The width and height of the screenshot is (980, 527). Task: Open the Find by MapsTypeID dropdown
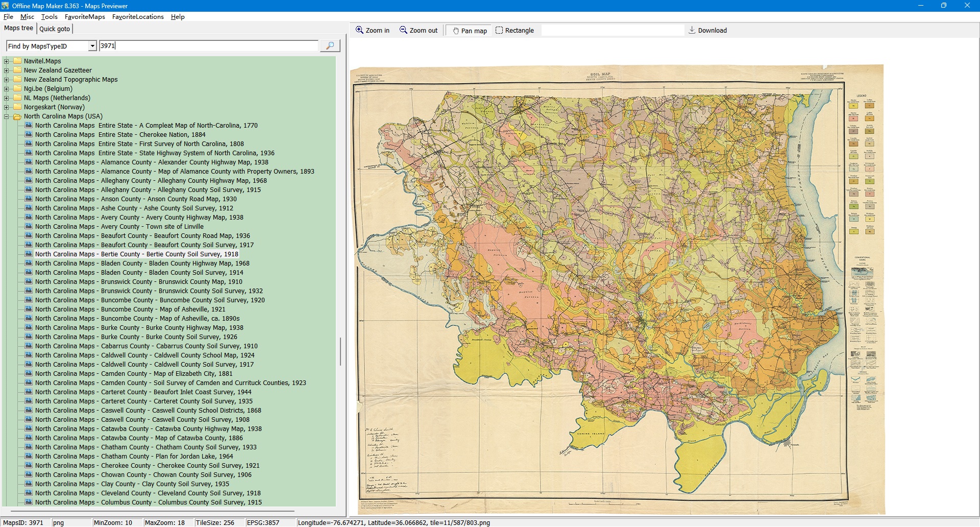(x=92, y=46)
